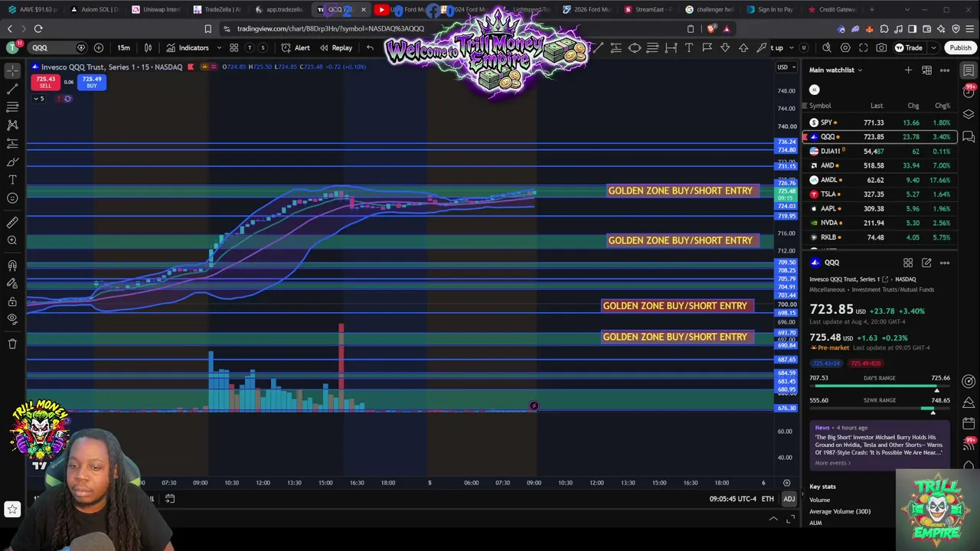Toggle stay in drawing mode
The height and width of the screenshot is (551, 980).
point(12,284)
